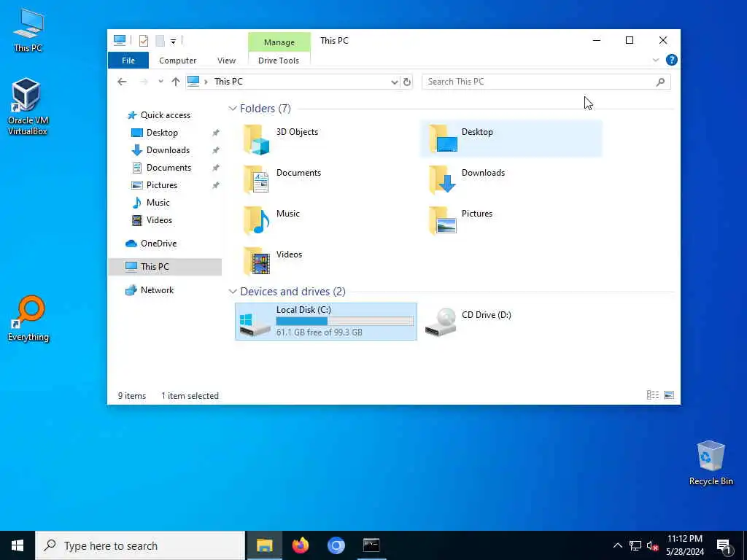Open Videos in the navigation pane
Viewport: 747px width, 560px height.
159,220
